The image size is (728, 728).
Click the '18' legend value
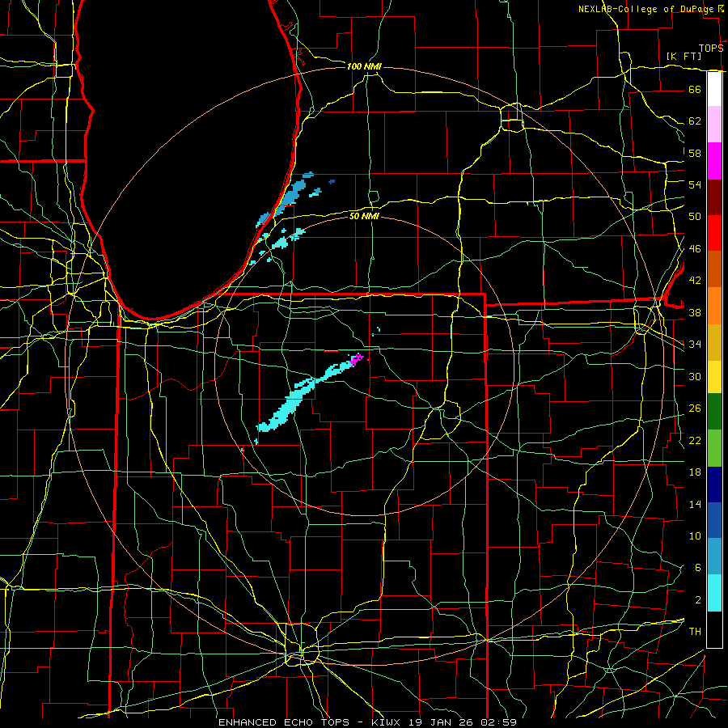pos(695,472)
